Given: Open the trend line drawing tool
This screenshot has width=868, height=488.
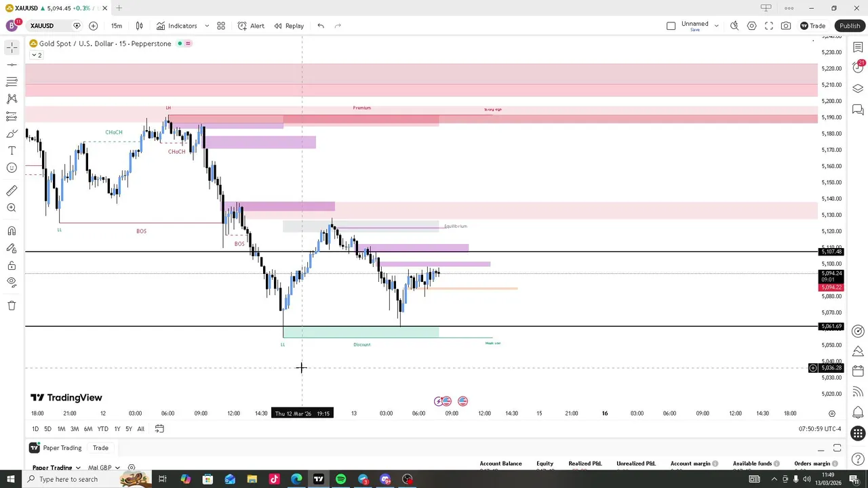Looking at the screenshot, I should pyautogui.click(x=12, y=64).
